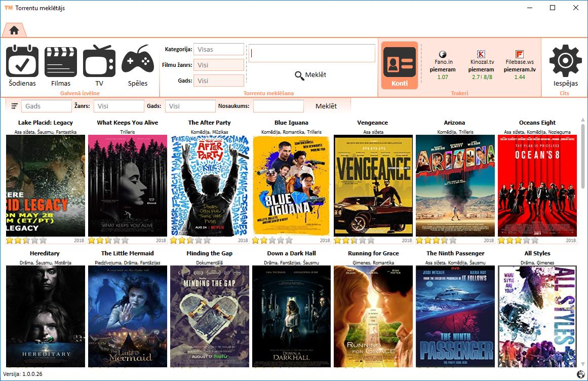Select the Kinozal.tv tracker
Screen dimensions: 588x381
(x=482, y=66)
